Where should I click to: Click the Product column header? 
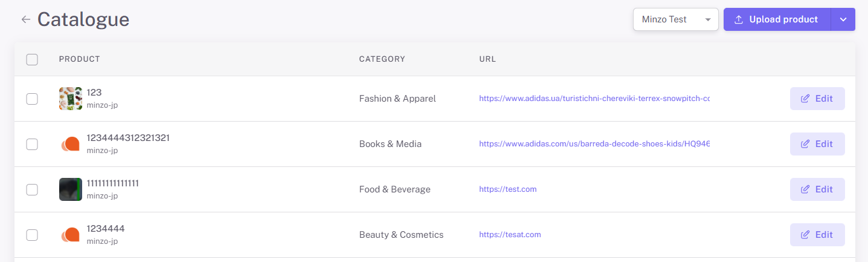pos(79,59)
